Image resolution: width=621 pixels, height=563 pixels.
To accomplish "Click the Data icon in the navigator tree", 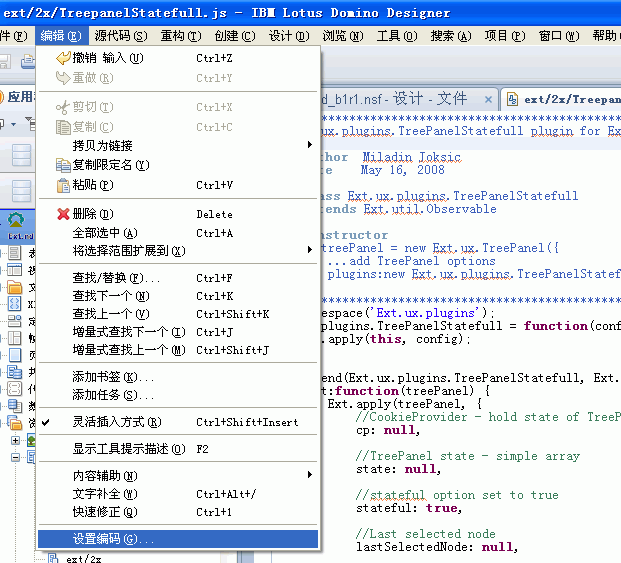I will click(x=15, y=406).
